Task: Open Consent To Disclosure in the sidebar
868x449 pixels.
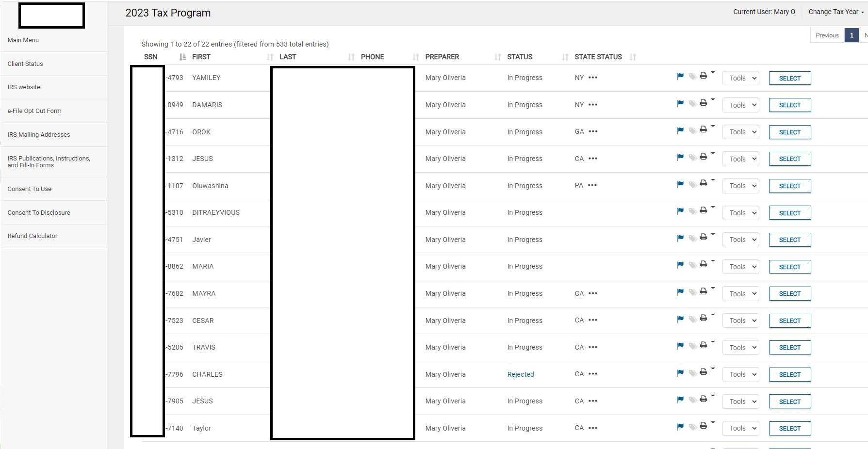Action: tap(39, 212)
